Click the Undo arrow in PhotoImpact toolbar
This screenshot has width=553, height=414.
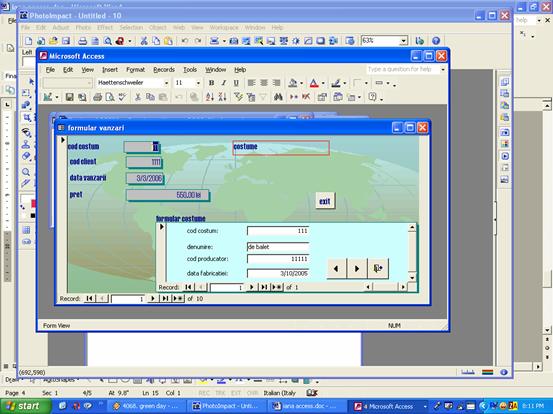click(x=184, y=41)
